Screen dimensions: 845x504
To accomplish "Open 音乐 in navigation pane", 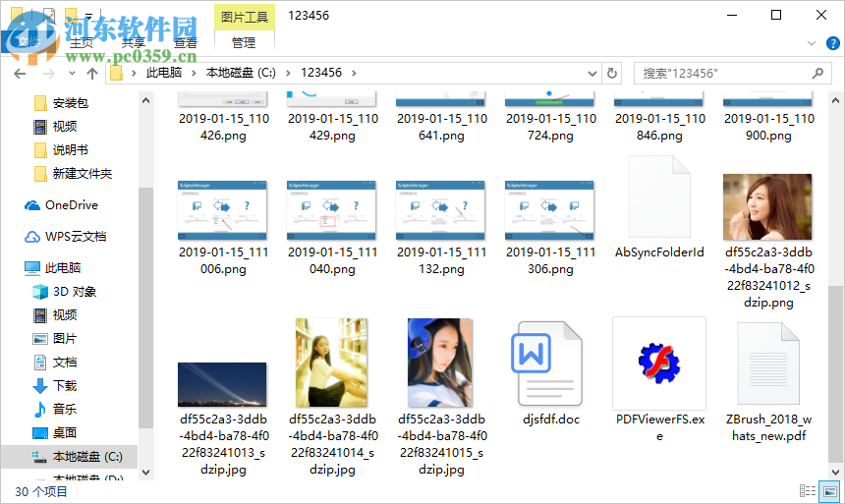I will tap(65, 409).
